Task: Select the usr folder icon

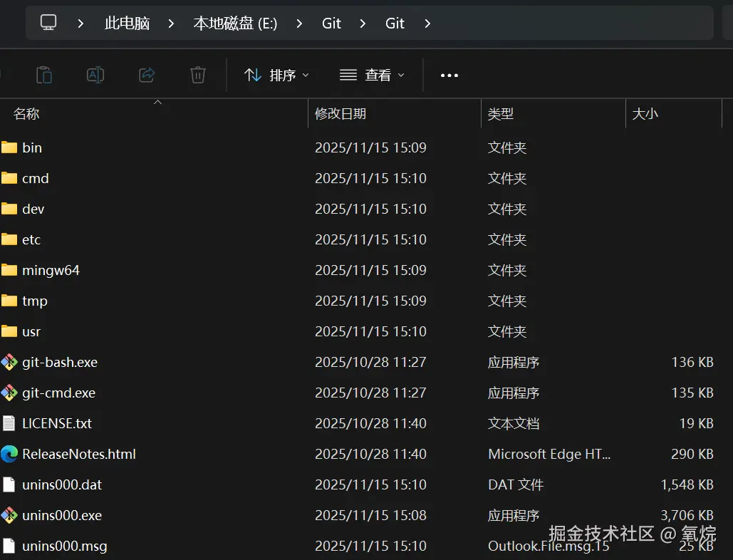Action: coord(9,331)
